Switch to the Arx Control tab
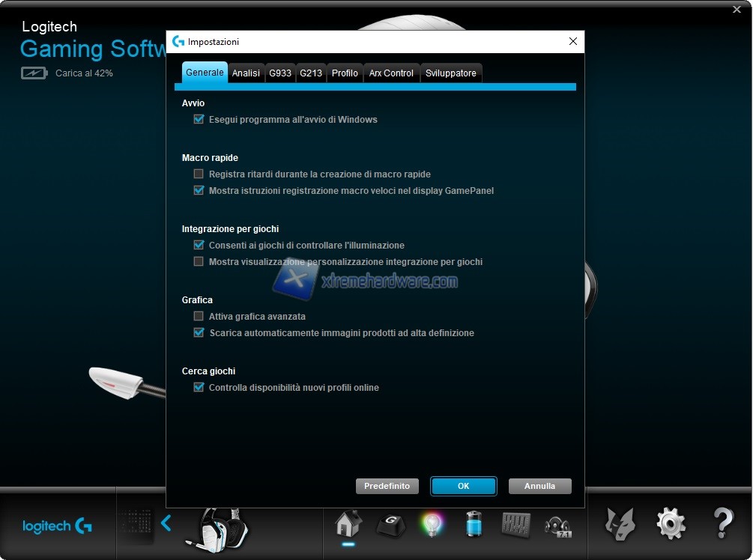This screenshot has width=753, height=560. 391,73
